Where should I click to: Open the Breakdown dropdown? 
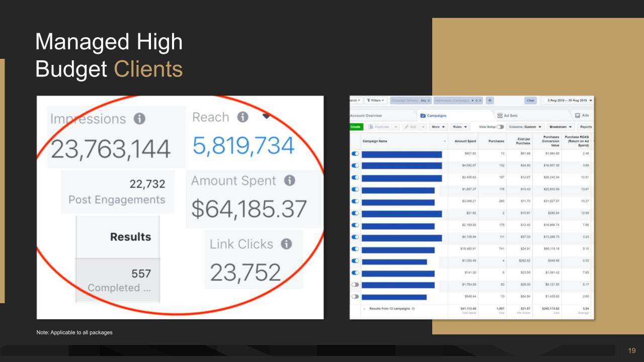pos(561,127)
